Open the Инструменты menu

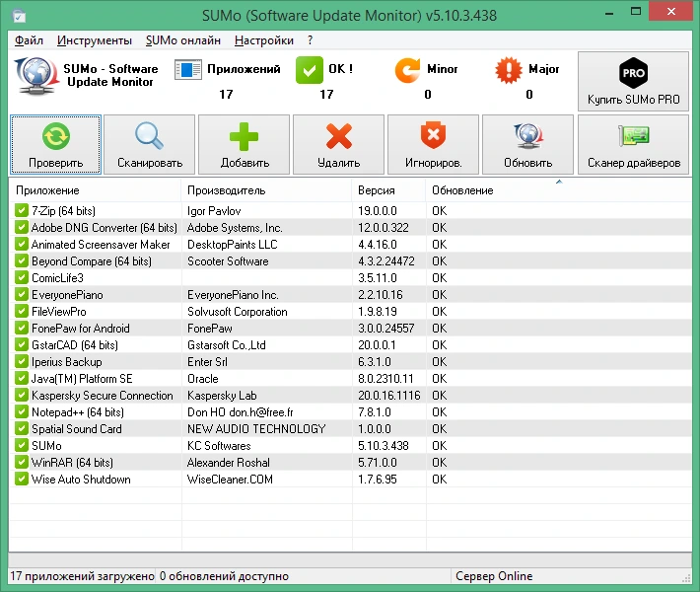click(x=95, y=40)
